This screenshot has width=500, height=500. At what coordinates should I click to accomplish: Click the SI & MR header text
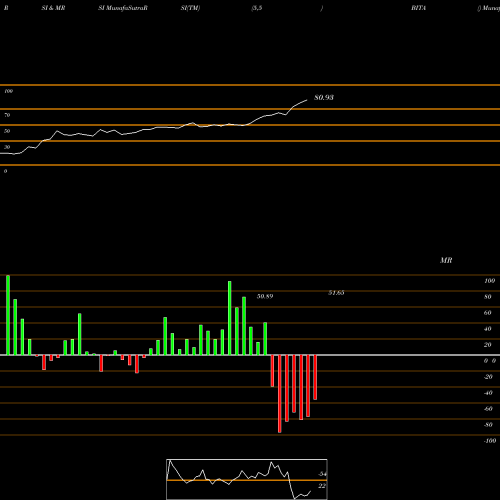tap(53, 8)
